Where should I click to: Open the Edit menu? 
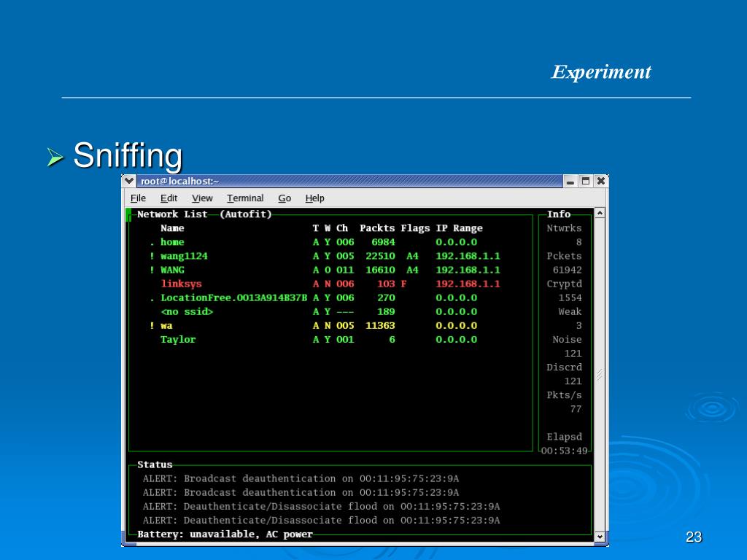tap(169, 198)
